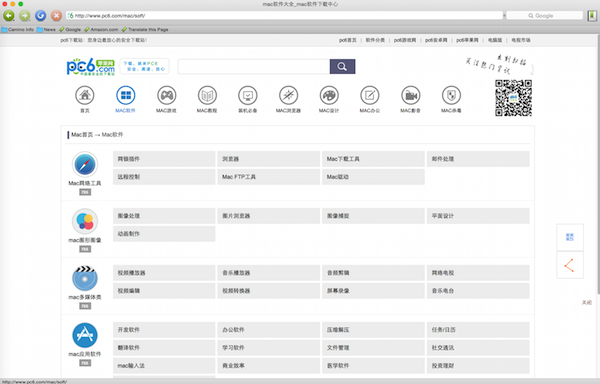Click the pc6游戏网 top link
The width and height of the screenshot is (600, 384).
[405, 40]
